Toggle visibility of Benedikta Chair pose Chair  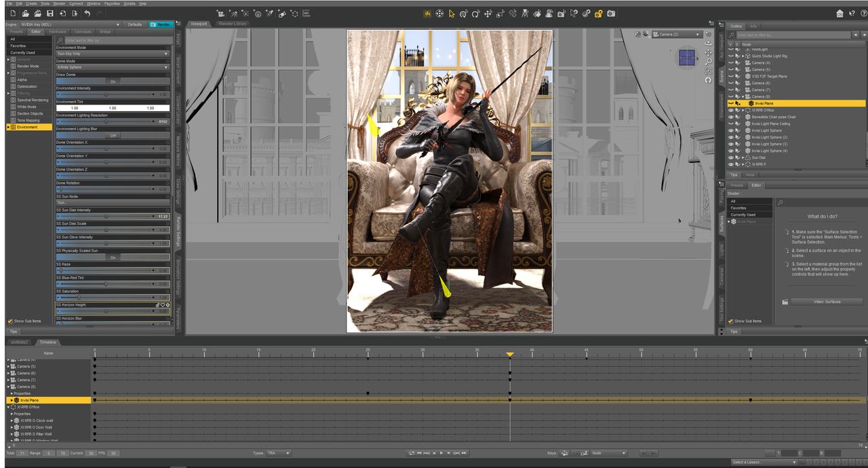(x=731, y=117)
